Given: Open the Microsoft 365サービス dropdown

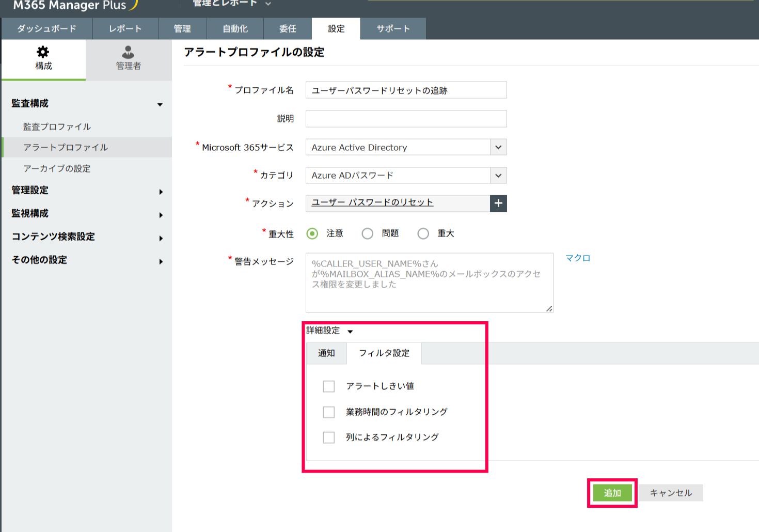Looking at the screenshot, I should 406,147.
